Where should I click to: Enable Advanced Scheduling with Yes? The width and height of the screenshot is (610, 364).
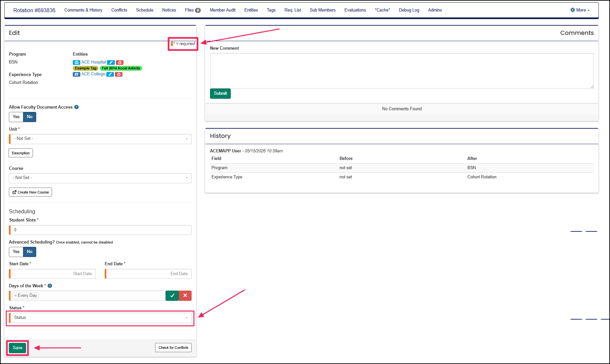[x=16, y=252]
